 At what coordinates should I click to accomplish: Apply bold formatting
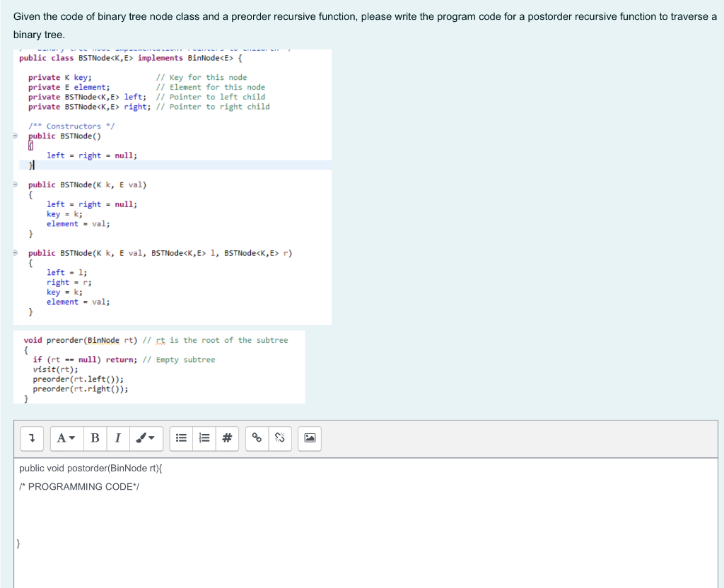(95, 438)
